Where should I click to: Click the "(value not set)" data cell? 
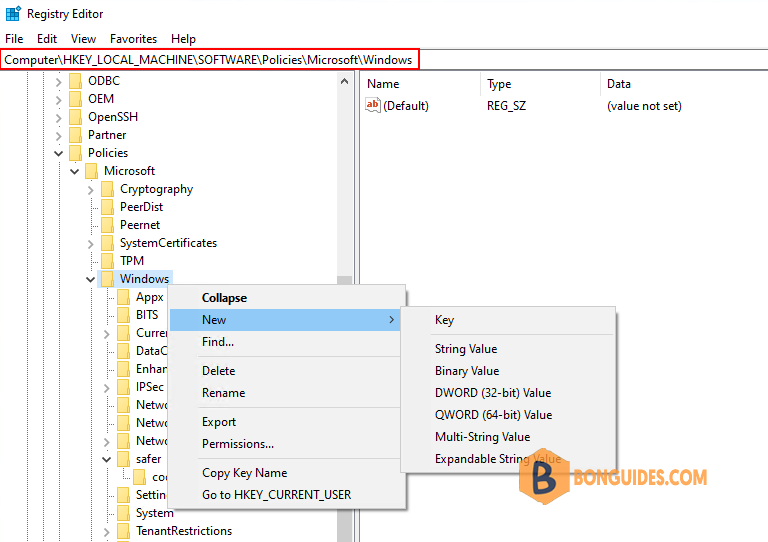(644, 106)
